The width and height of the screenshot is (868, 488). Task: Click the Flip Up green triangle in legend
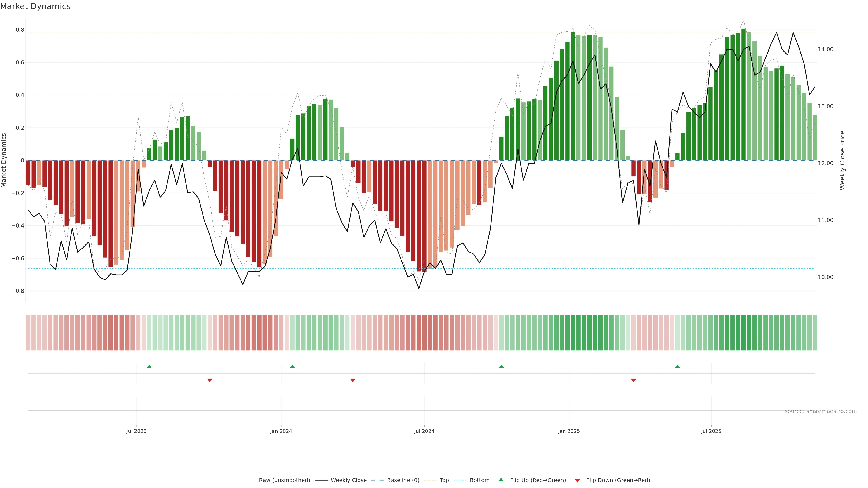point(501,480)
